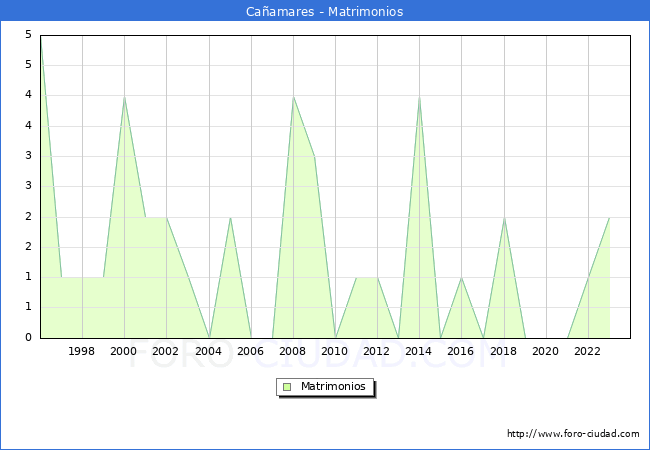Viewport: 650px width, 450px height.
Task: Click the 0 y-axis label
Action: 28,337
